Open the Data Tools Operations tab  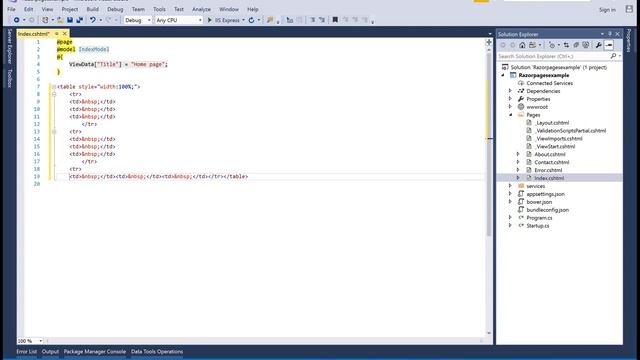(157, 351)
